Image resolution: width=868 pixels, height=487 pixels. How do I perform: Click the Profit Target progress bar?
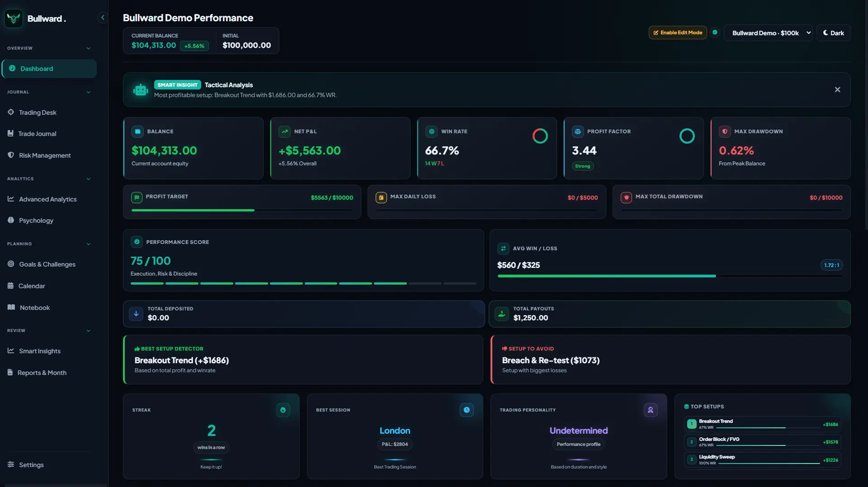coord(242,210)
